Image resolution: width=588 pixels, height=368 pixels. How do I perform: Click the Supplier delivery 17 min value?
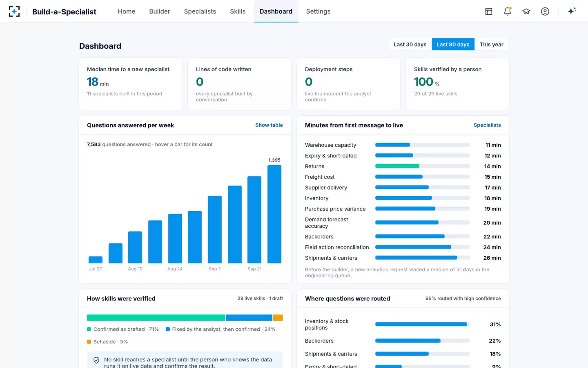point(493,188)
